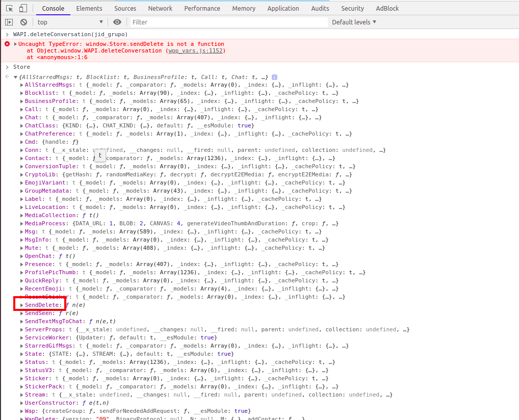The image size is (519, 420).
Task: Expand the ChatPreference property
Action: [x=22, y=134]
